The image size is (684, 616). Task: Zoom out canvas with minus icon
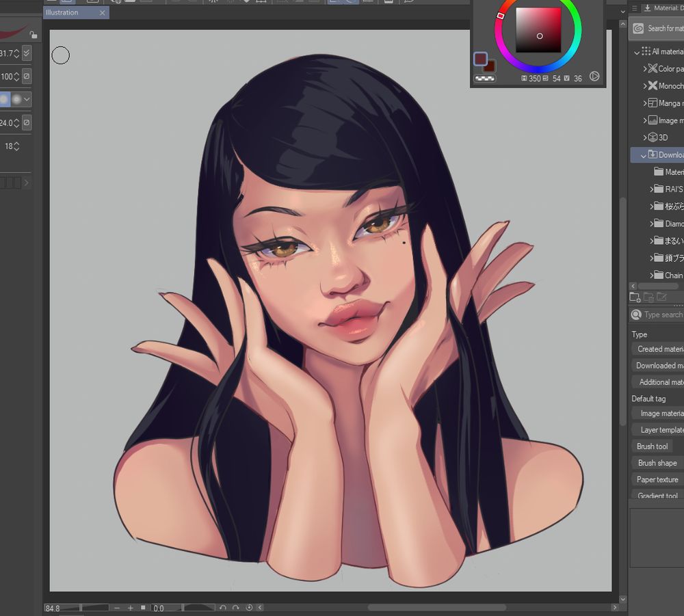point(116,608)
